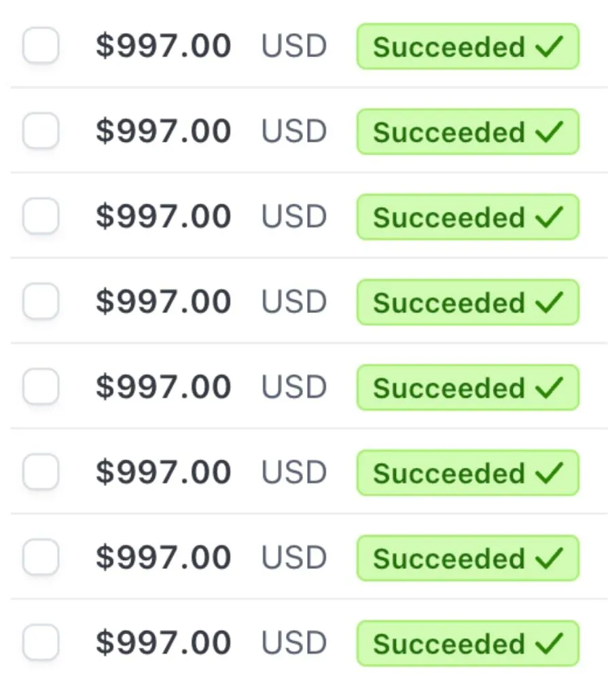Viewport: 608px width, 700px height.
Task: Tick the third payment row checkbox
Action: click(x=41, y=217)
